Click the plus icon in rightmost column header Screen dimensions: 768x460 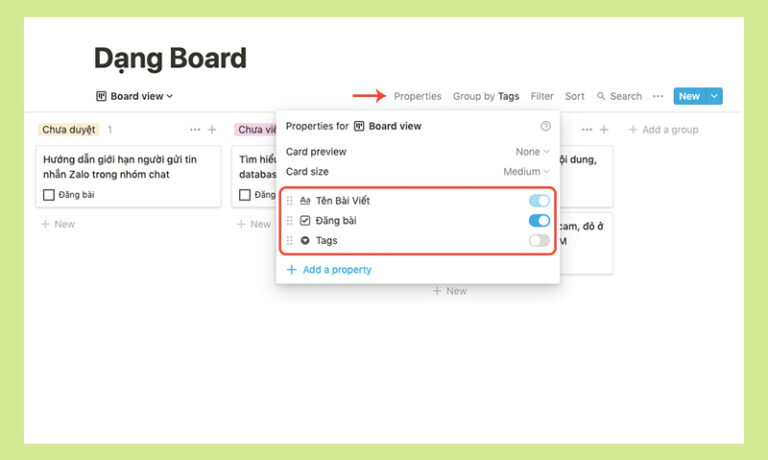point(604,130)
